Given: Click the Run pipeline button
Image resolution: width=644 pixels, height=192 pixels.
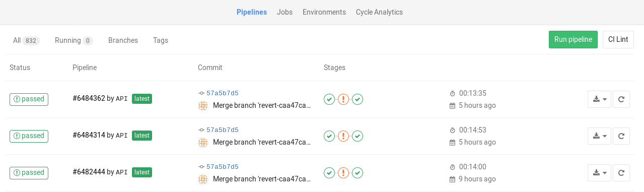Looking at the screenshot, I should tap(573, 39).
